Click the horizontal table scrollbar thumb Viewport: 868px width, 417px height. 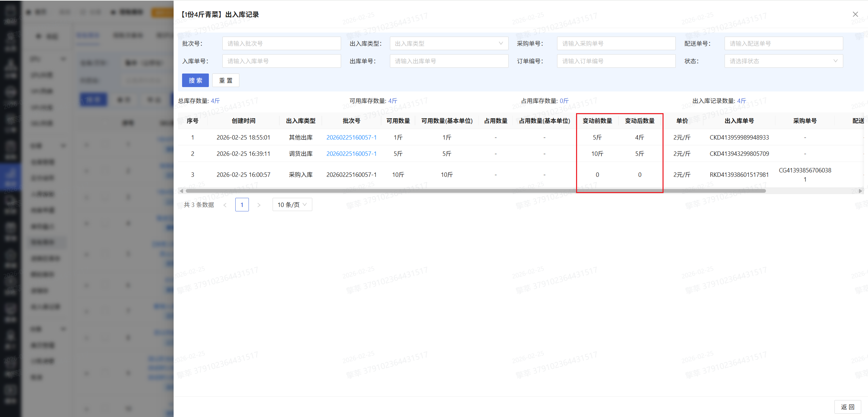(x=475, y=191)
